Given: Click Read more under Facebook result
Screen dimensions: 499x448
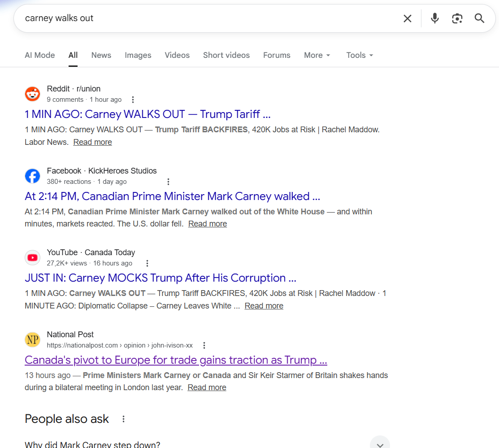Looking at the screenshot, I should tap(207, 224).
